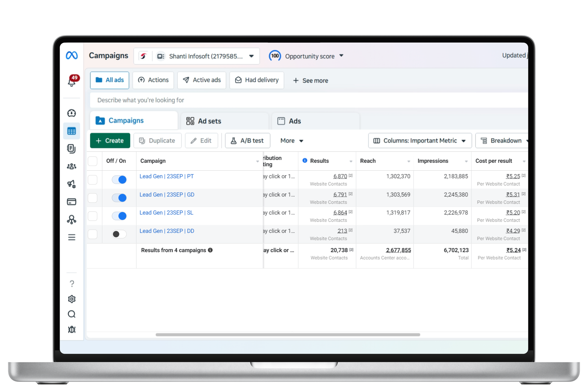This screenshot has height=388, width=588.
Task: Open the Breakdown dropdown
Action: [502, 141]
